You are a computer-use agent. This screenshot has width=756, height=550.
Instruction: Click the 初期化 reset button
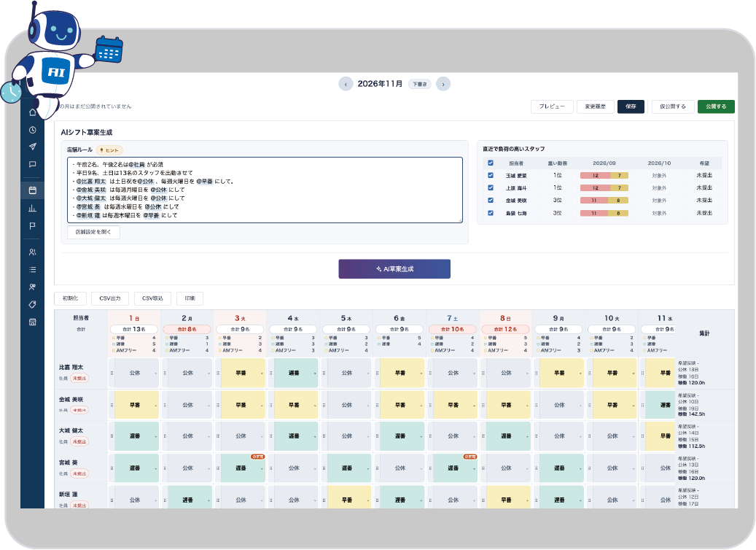tap(71, 298)
